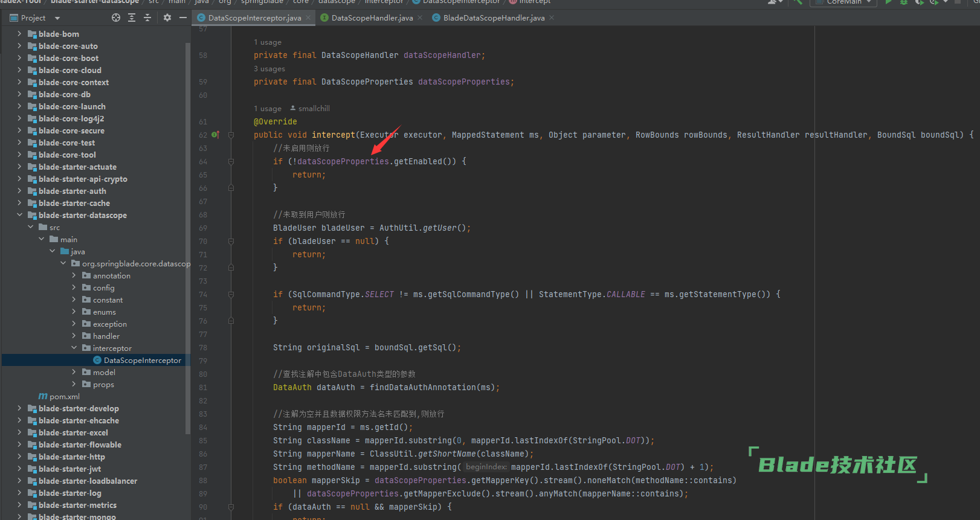
Task: Expand the config package
Action: pyautogui.click(x=74, y=287)
